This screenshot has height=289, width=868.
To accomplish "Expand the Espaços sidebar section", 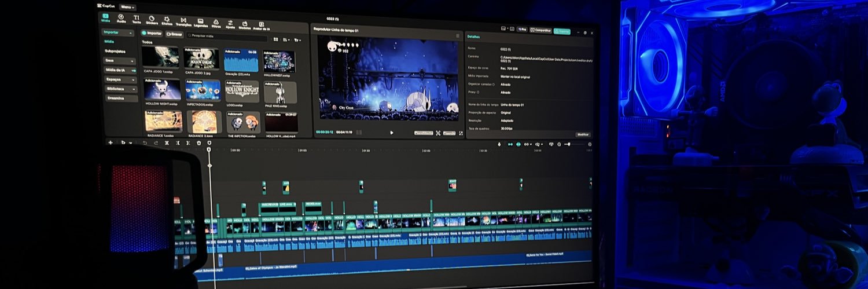I will pyautogui.click(x=120, y=79).
